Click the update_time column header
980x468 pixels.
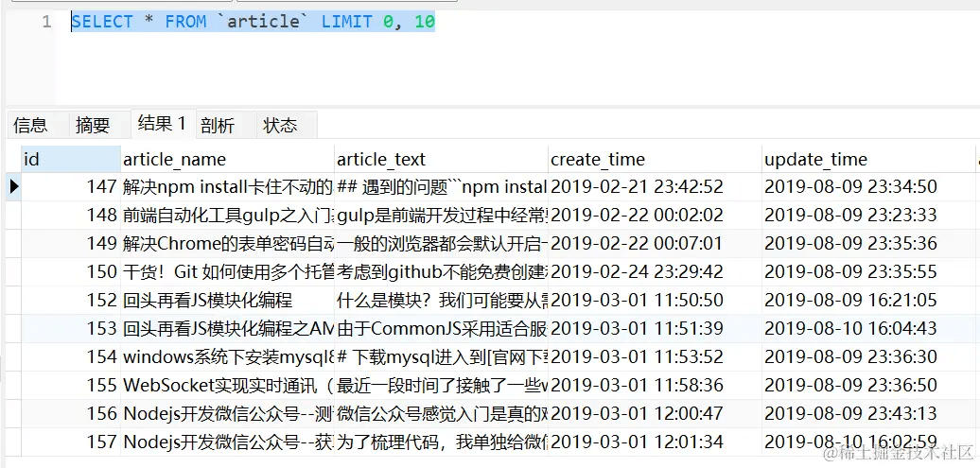[x=868, y=160]
